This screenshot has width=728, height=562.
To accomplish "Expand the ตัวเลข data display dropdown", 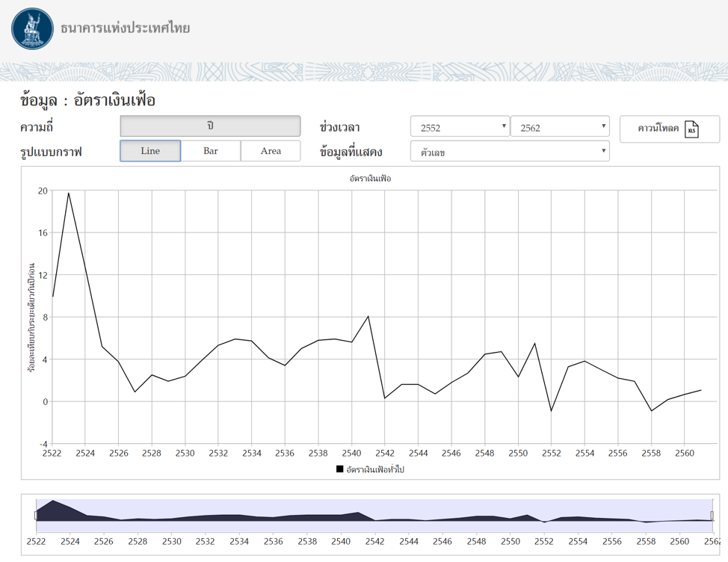I will (x=510, y=152).
